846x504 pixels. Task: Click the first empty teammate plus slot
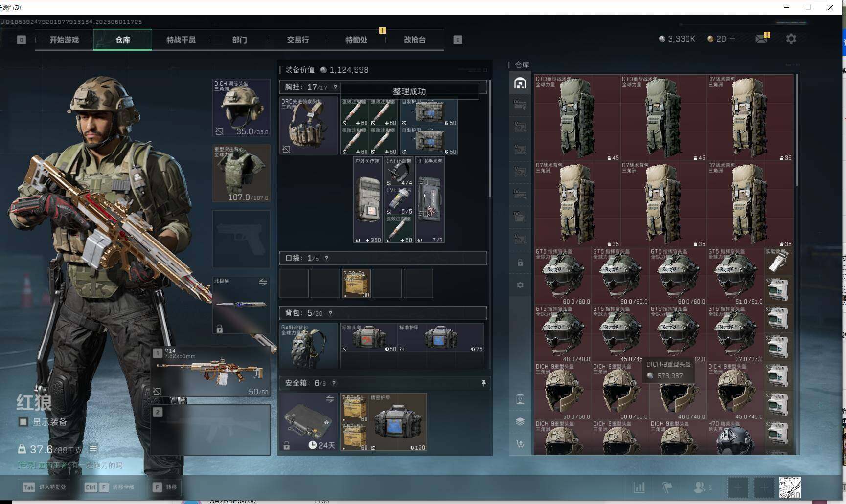click(738, 487)
